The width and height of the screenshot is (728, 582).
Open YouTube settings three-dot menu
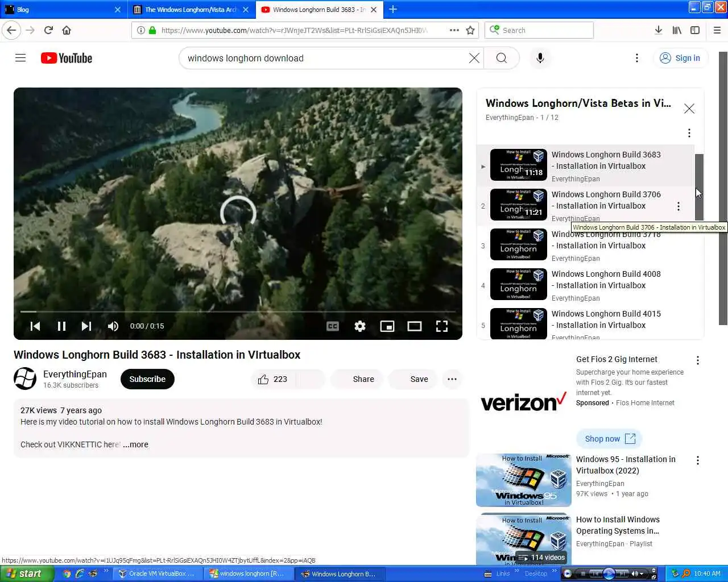637,58
